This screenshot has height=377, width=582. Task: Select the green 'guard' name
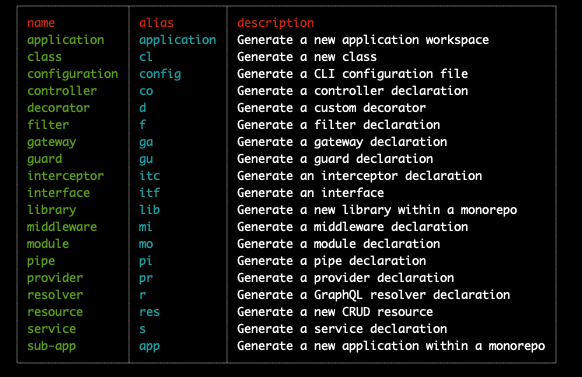tap(45, 159)
